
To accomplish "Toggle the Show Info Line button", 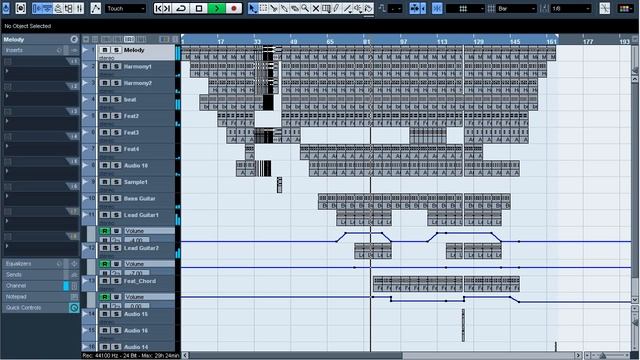I will [x=48, y=8].
